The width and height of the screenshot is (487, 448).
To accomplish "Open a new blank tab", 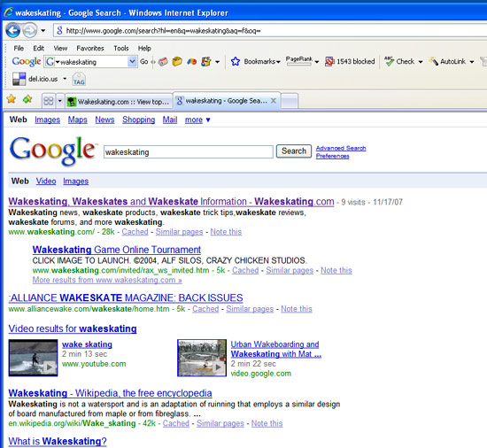I will point(290,101).
